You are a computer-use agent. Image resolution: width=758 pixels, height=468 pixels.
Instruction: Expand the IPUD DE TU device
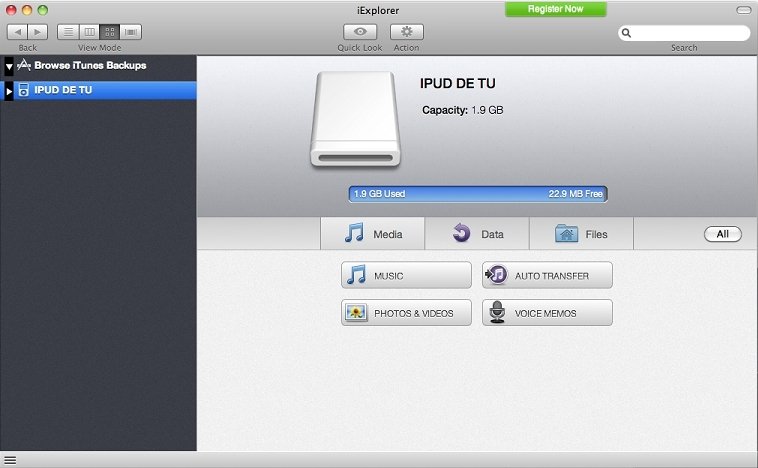point(9,90)
